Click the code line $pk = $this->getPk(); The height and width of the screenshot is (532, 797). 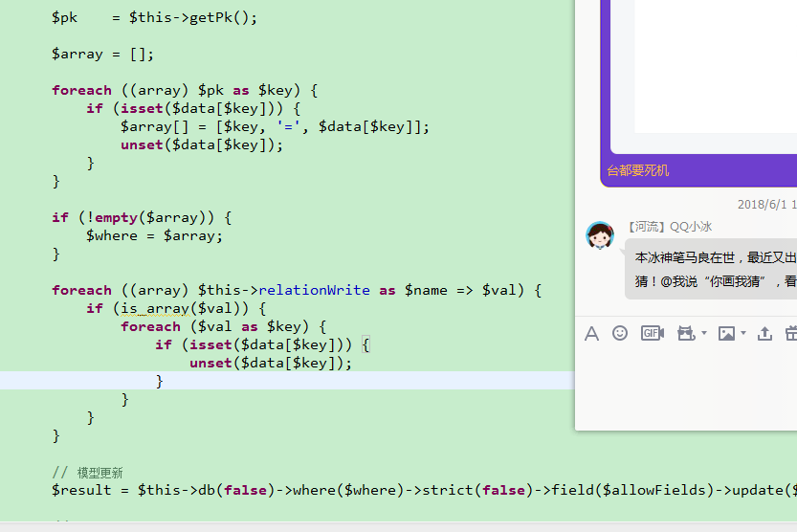(154, 18)
